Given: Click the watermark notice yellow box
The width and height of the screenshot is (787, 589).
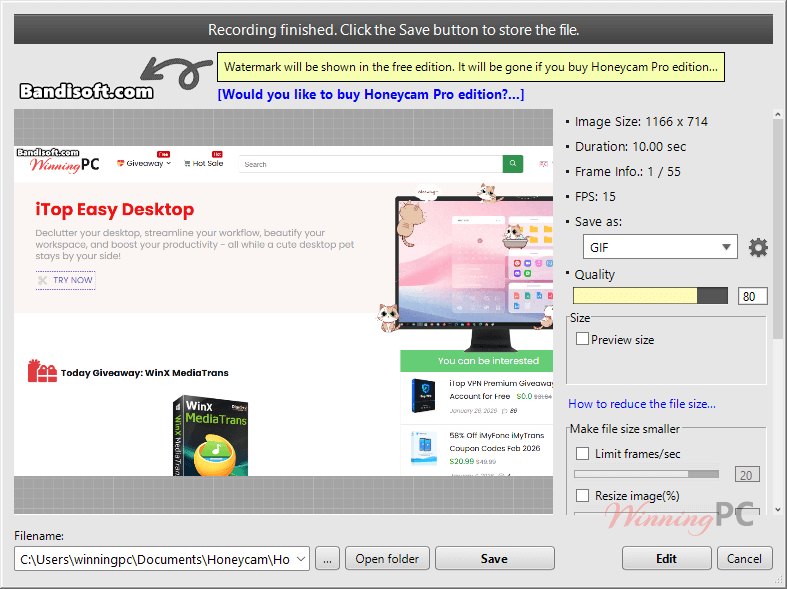Looking at the screenshot, I should 471,67.
